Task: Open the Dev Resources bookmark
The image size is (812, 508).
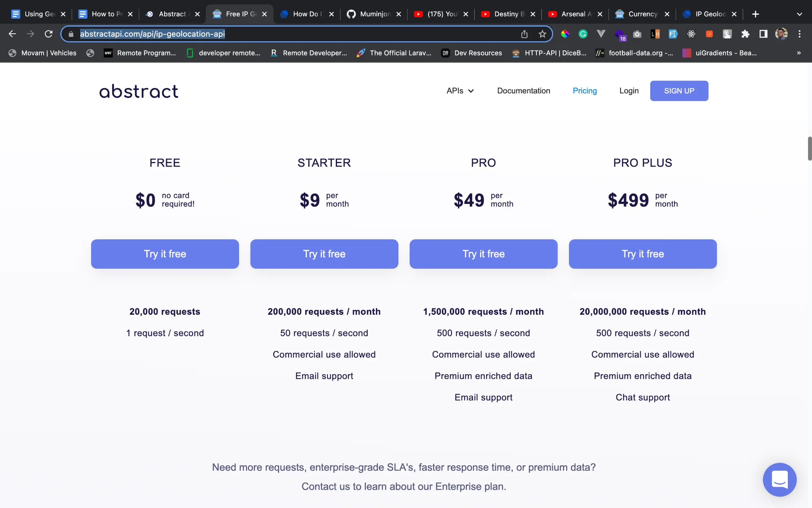Action: [x=472, y=53]
